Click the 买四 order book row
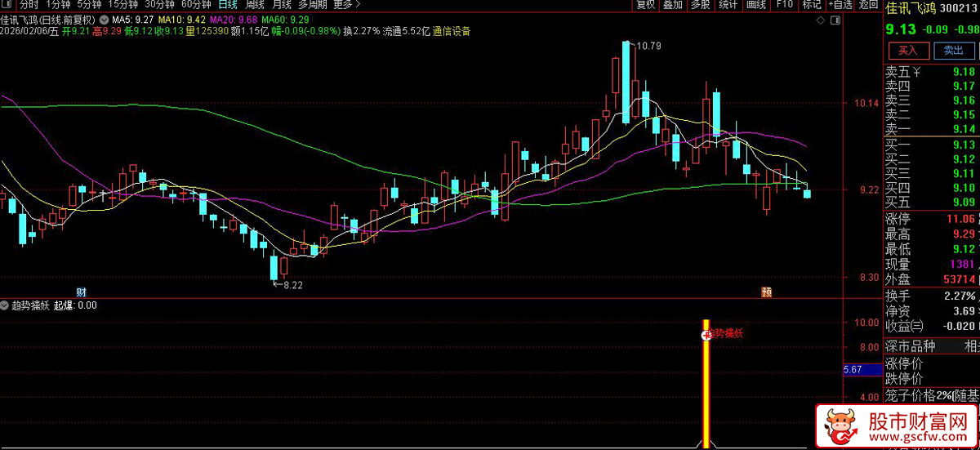Viewport: 980px width, 450px height. click(932, 187)
